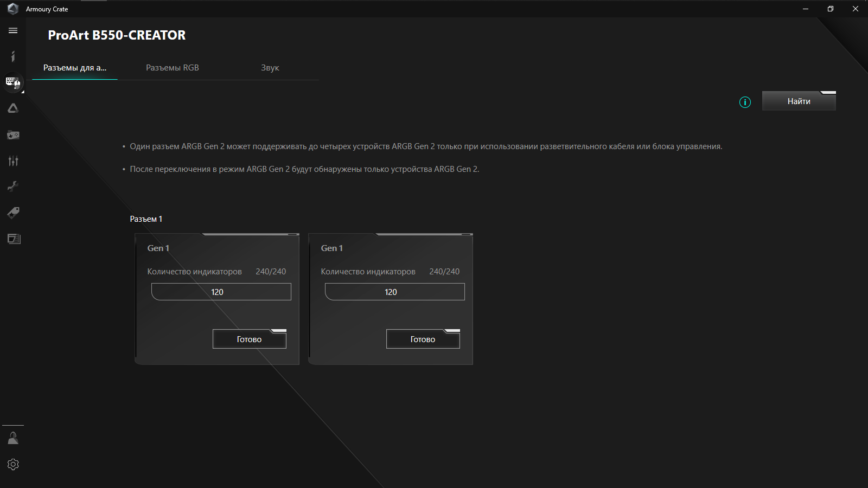Image resolution: width=868 pixels, height=488 pixels.
Task: Focus the 120 field in left Gen 1 card
Action: [x=221, y=292]
